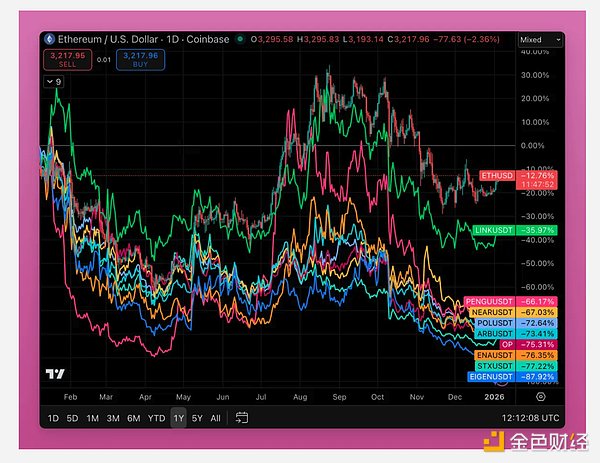Click the SELL 3,217.95 button

(x=65, y=58)
